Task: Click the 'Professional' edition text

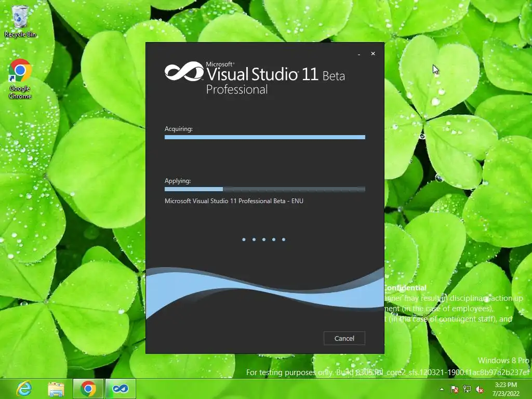Action: tap(237, 89)
